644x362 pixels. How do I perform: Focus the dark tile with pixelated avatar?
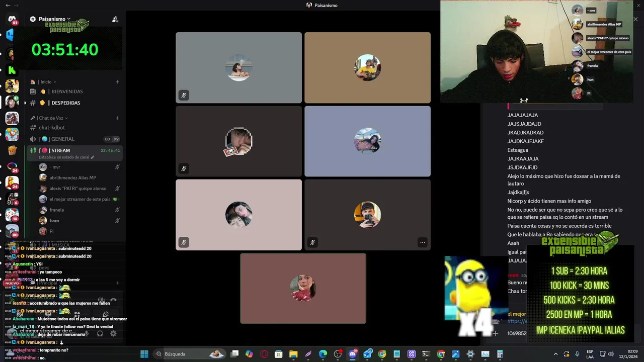tap(238, 141)
